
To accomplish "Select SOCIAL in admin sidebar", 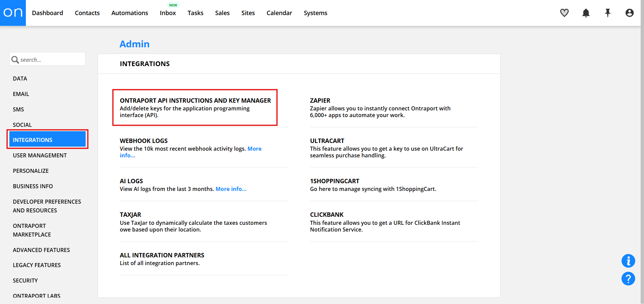I will (22, 125).
